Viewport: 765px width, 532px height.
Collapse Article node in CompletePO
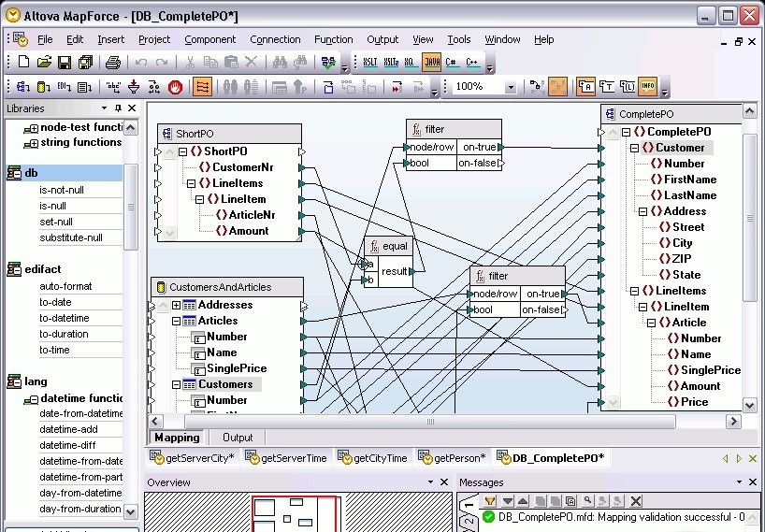pyautogui.click(x=651, y=323)
